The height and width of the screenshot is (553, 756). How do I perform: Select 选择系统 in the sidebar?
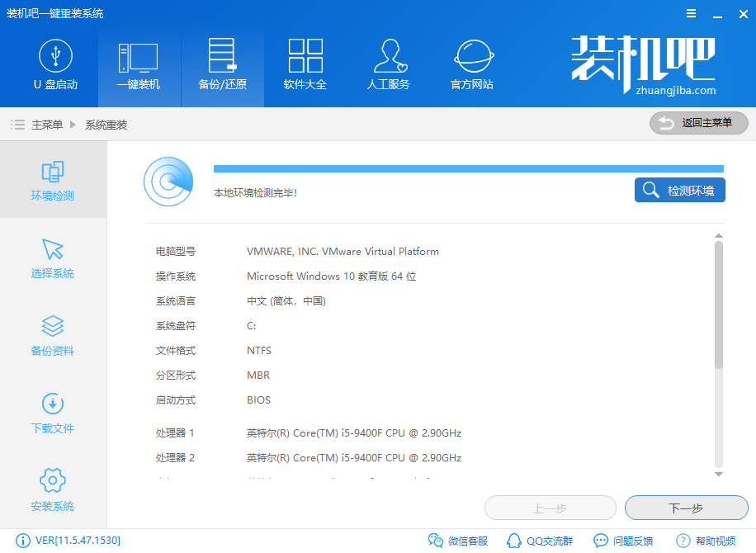pos(52,258)
